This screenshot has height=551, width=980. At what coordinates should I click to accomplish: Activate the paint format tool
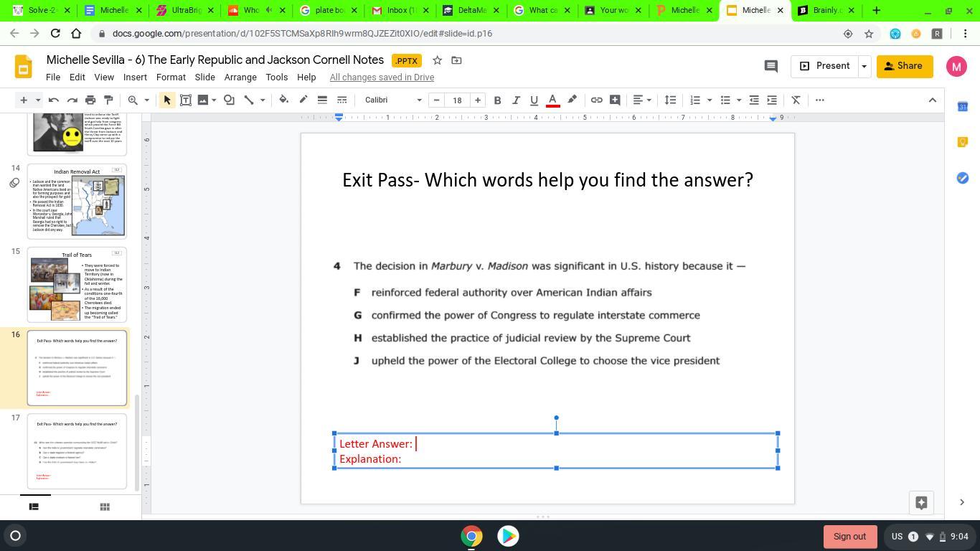(x=108, y=100)
